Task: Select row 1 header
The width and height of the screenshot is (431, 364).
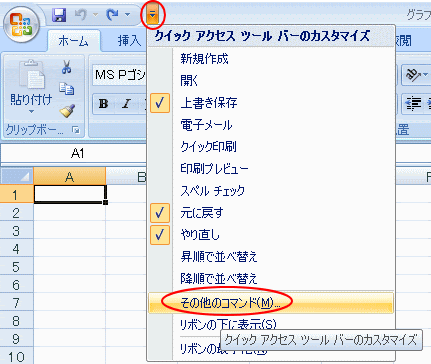Action: coord(16,195)
